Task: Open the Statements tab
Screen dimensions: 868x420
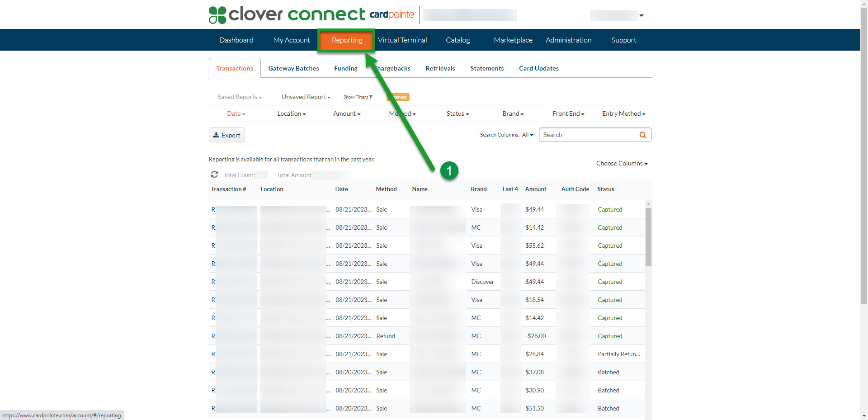Action: point(486,69)
